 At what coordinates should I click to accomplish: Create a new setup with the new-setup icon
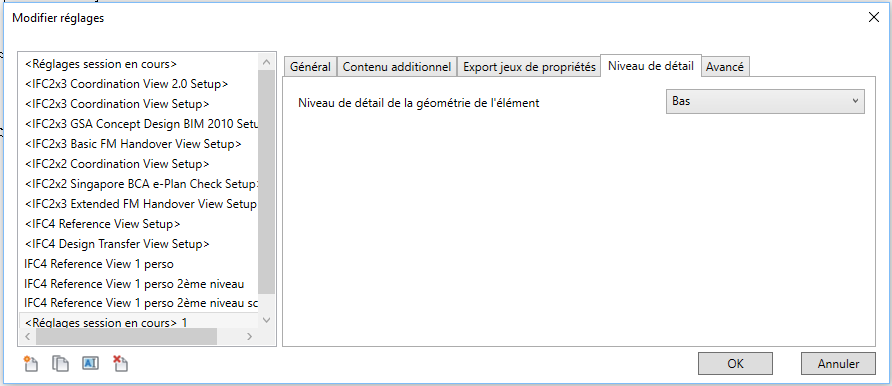[30, 364]
